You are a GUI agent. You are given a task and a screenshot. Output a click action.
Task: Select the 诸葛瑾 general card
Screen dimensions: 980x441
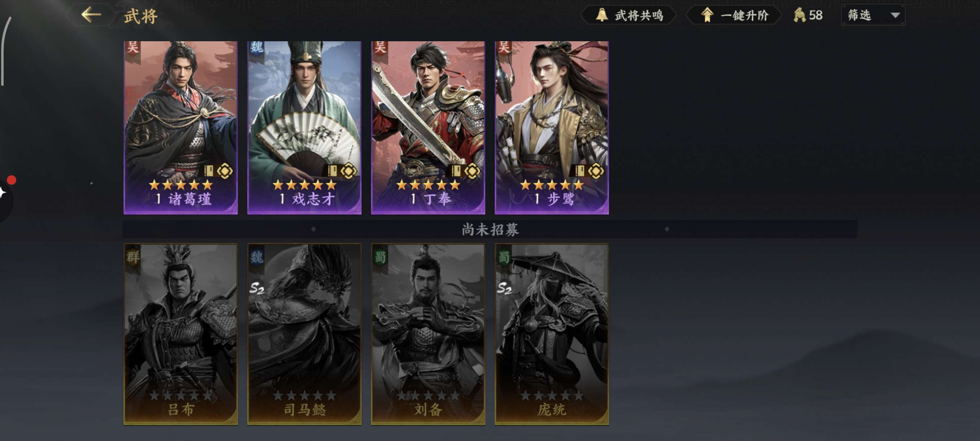click(x=181, y=128)
